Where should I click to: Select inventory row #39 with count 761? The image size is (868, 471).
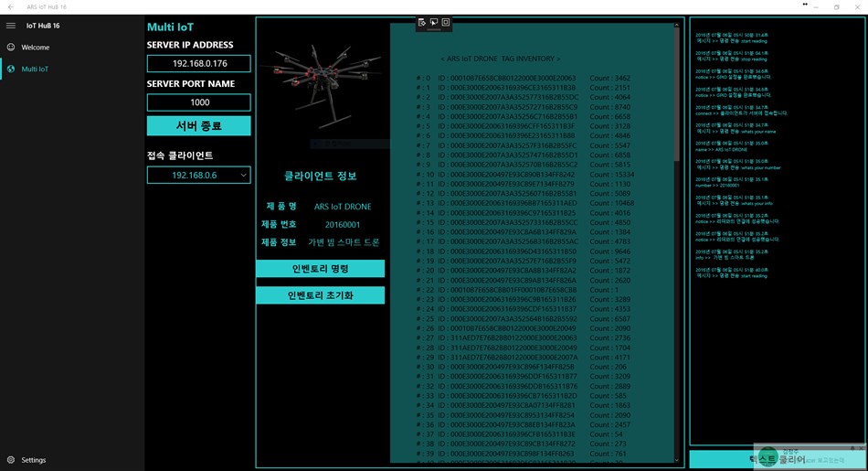point(522,454)
